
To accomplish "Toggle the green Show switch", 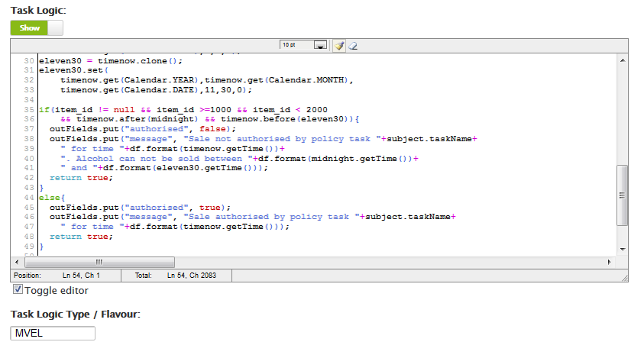I will (37, 28).
